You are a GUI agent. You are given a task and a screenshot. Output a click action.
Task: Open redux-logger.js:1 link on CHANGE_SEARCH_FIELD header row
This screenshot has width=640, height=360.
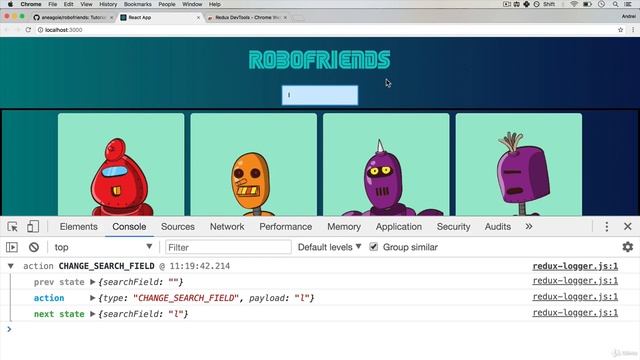point(575,266)
